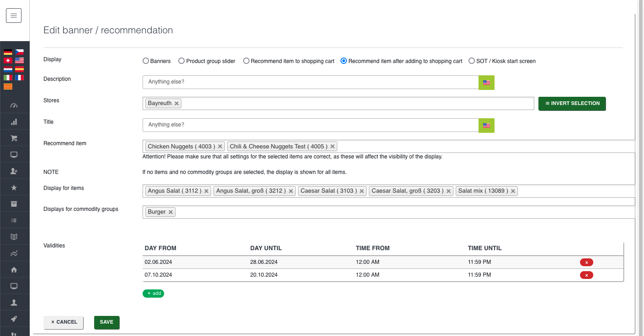Viewport: 644px width, 336px height.
Task: Click the 20.10.2024 day until cell
Action: [x=264, y=275]
